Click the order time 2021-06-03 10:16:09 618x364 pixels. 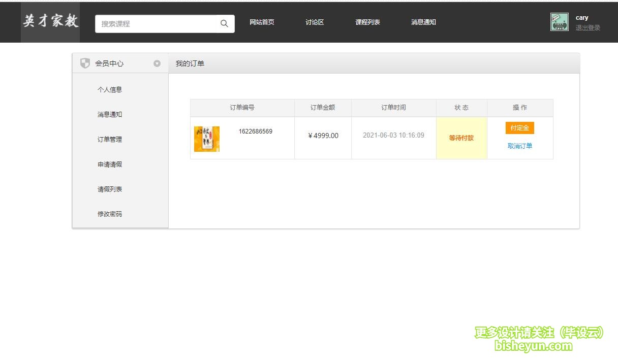point(393,136)
